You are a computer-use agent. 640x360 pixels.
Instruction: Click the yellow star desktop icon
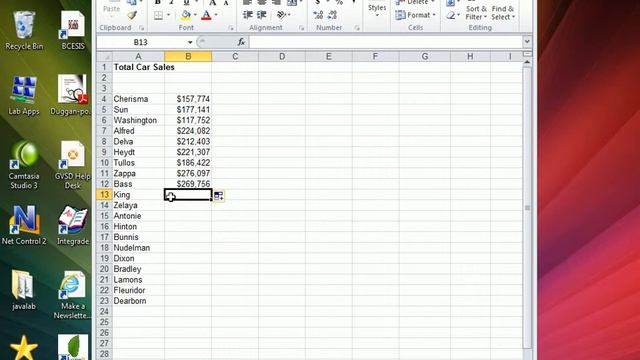click(x=23, y=347)
